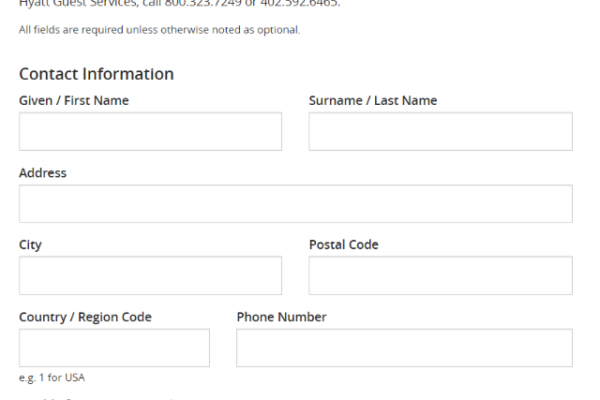Click the "e.g. 1 for USA" hint
The height and width of the screenshot is (400, 600).
(x=52, y=378)
